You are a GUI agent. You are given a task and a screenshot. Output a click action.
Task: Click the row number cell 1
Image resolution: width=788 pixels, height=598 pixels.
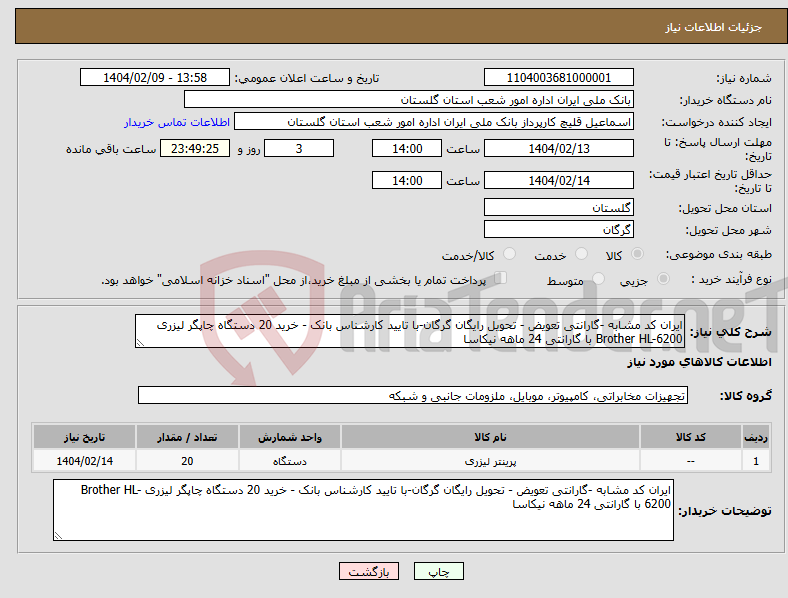(756, 461)
